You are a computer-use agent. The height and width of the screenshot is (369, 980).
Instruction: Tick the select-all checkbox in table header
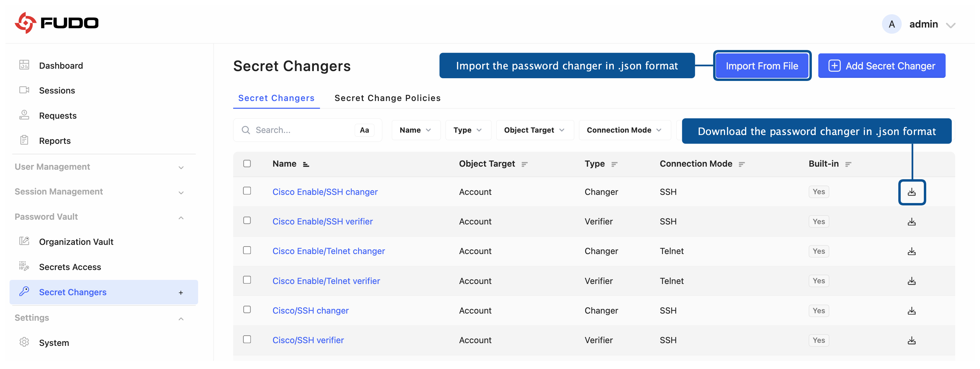[247, 163]
